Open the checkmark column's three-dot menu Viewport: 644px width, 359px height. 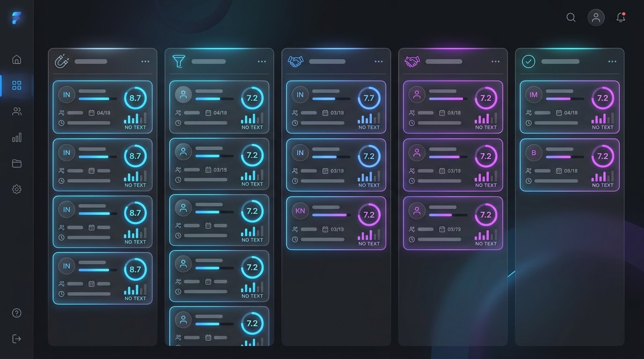pyautogui.click(x=612, y=62)
